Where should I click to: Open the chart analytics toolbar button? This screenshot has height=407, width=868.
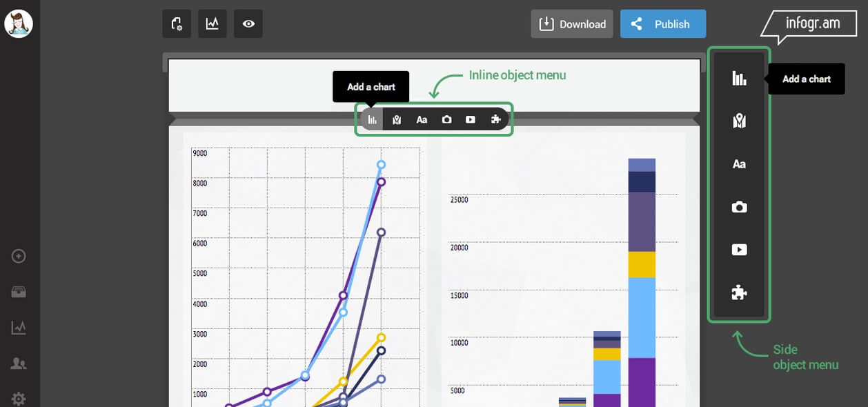coord(213,24)
